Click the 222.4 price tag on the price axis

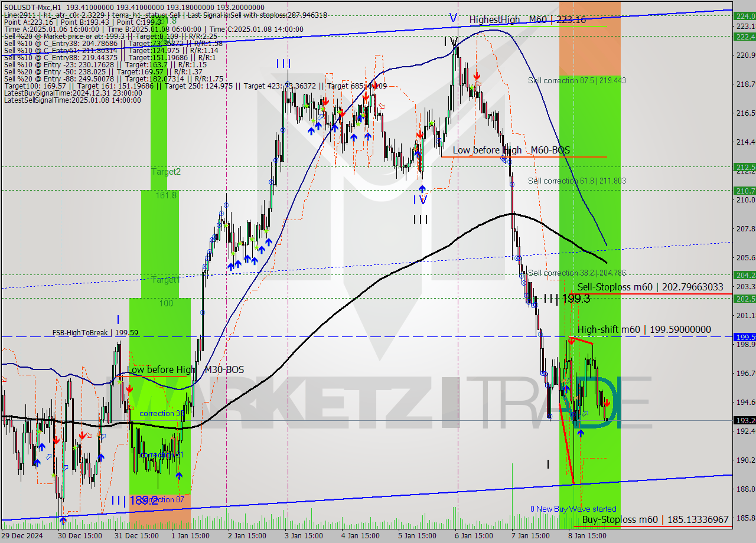744,37
